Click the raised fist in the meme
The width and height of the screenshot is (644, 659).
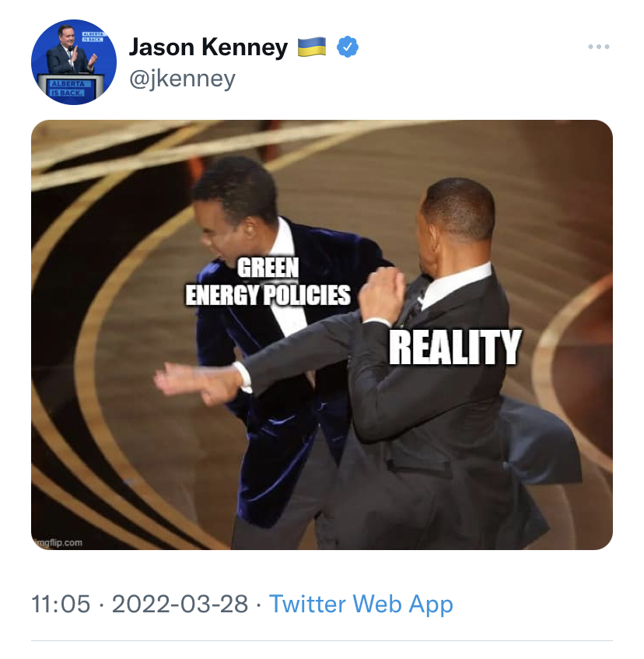[381, 293]
